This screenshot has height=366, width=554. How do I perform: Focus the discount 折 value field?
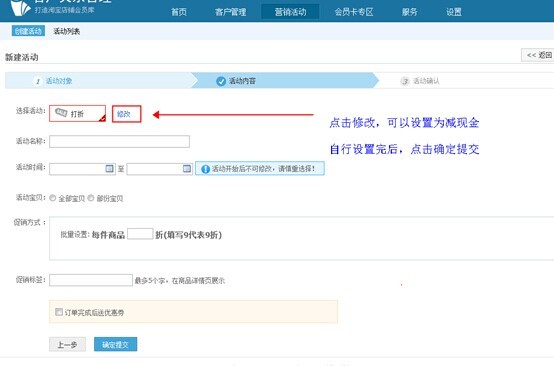(140, 234)
